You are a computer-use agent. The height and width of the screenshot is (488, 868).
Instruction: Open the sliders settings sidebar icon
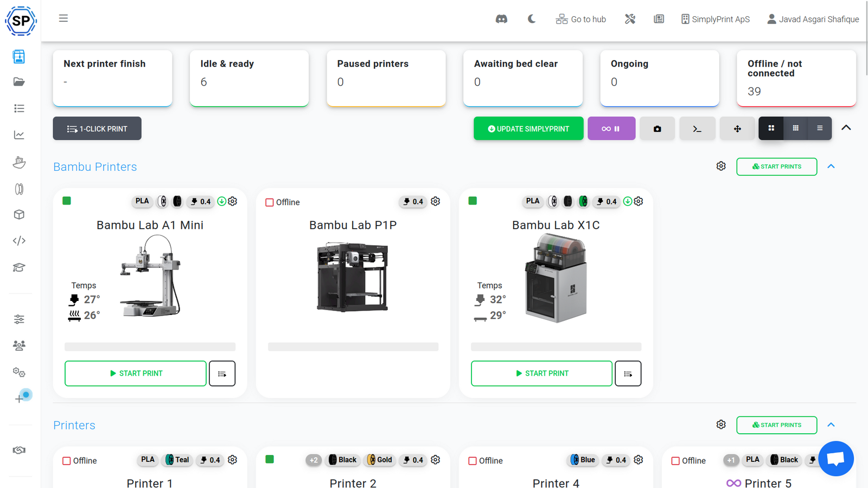(19, 319)
